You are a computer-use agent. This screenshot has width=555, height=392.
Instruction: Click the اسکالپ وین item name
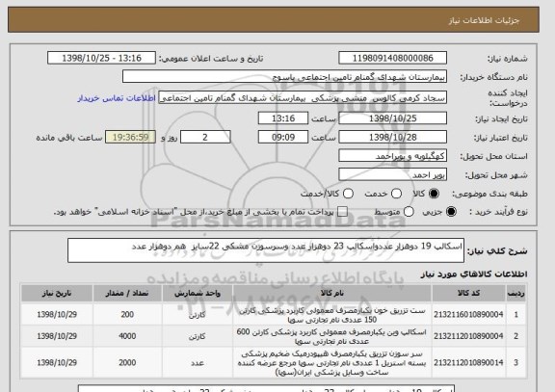(332, 336)
